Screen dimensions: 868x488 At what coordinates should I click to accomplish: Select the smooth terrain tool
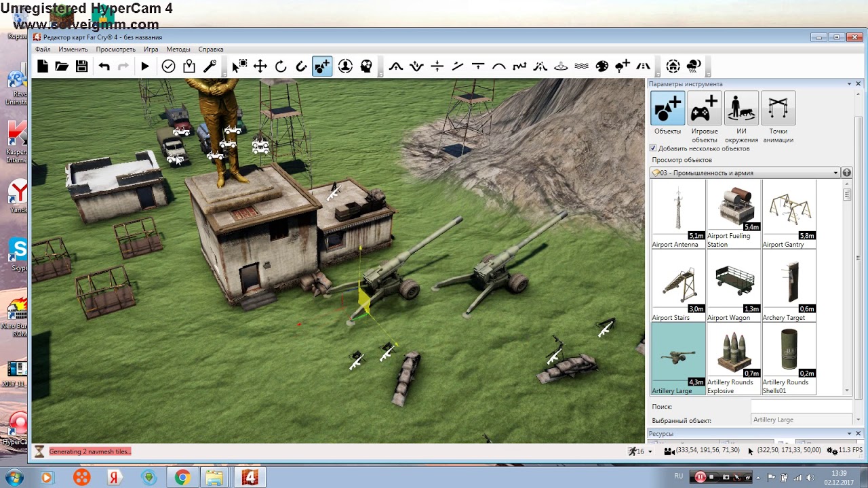tap(499, 66)
